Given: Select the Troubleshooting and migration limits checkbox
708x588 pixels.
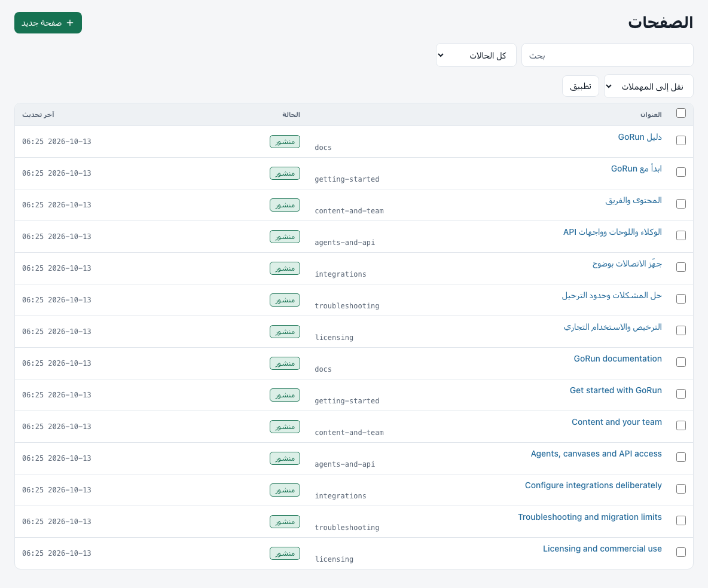Looking at the screenshot, I should tap(681, 520).
